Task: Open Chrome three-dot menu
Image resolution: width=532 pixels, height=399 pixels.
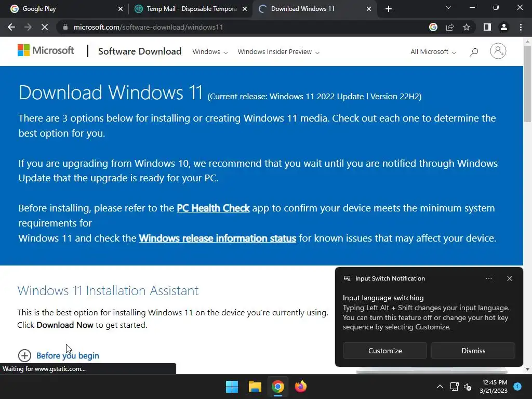Action: click(521, 27)
